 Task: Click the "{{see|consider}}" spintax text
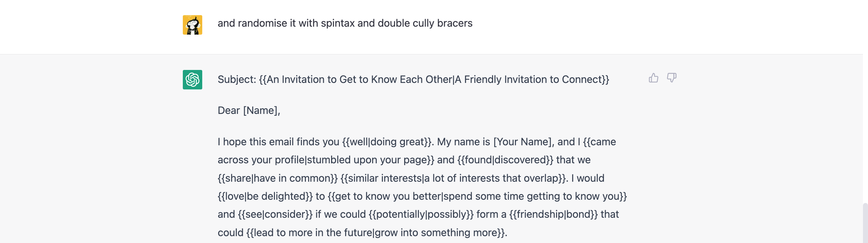(275, 215)
